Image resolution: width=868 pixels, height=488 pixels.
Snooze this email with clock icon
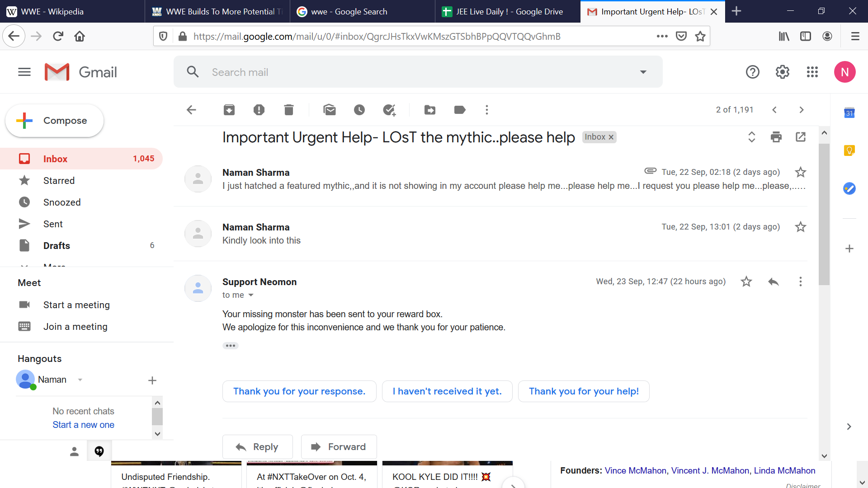(x=359, y=110)
